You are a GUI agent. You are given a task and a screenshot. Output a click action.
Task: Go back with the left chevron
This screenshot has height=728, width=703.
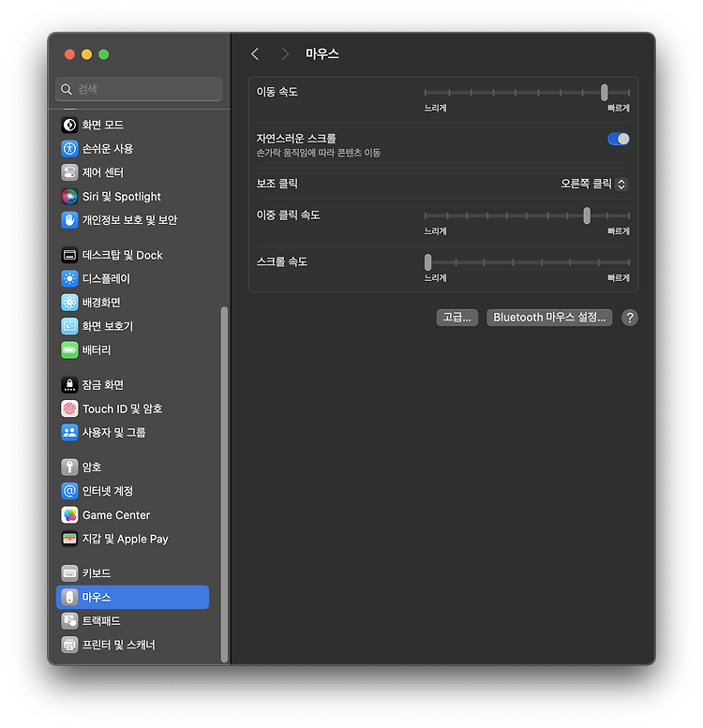(x=255, y=54)
